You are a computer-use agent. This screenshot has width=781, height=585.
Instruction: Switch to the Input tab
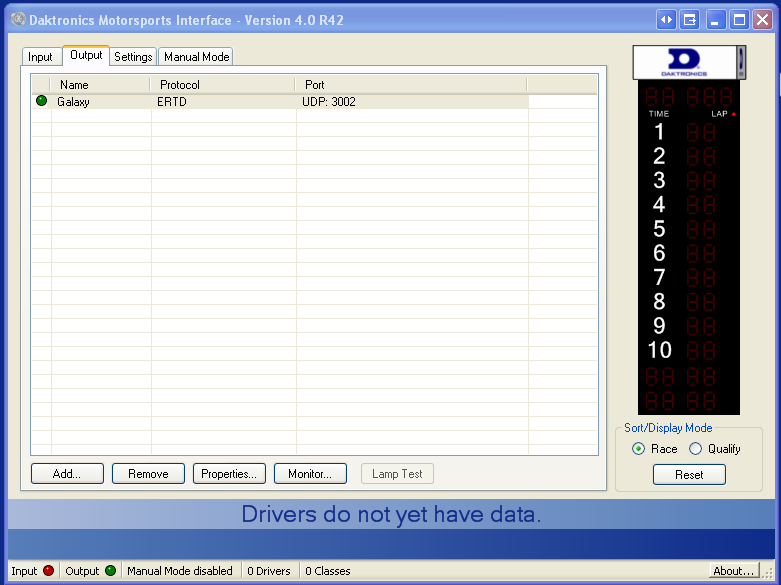[x=41, y=57]
